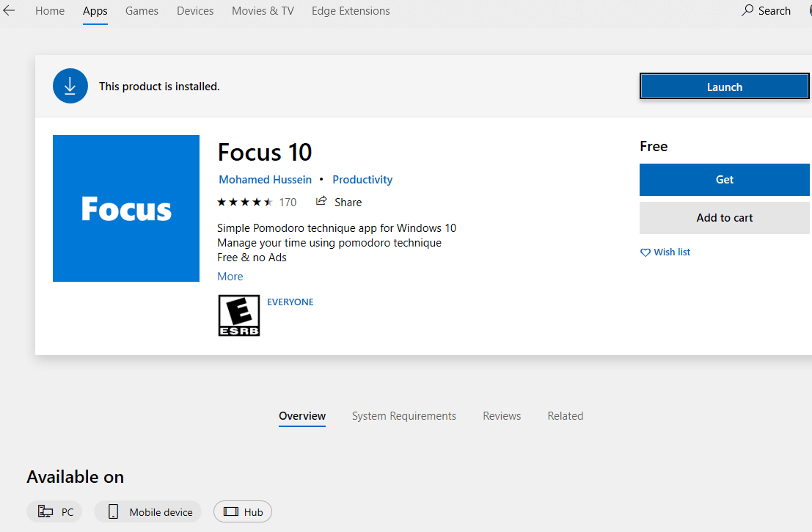The height and width of the screenshot is (532, 812).
Task: Click the blue download circle icon
Action: [x=70, y=86]
